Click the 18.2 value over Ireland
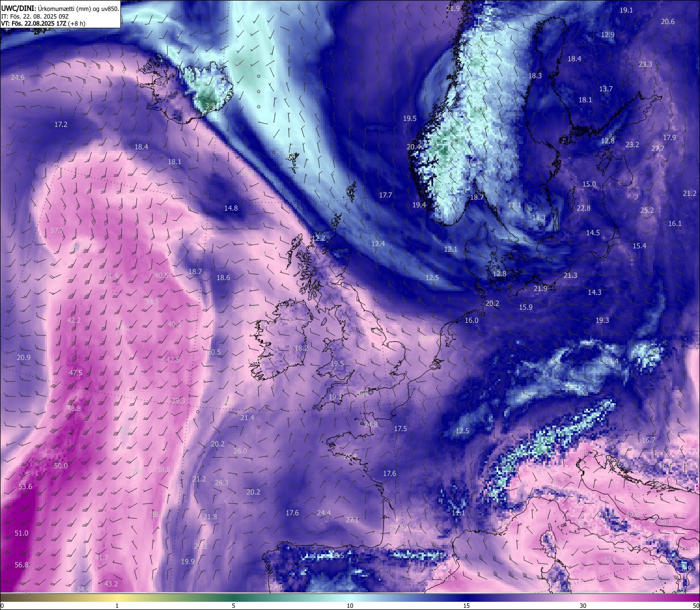This screenshot has height=610, width=700. point(301,348)
